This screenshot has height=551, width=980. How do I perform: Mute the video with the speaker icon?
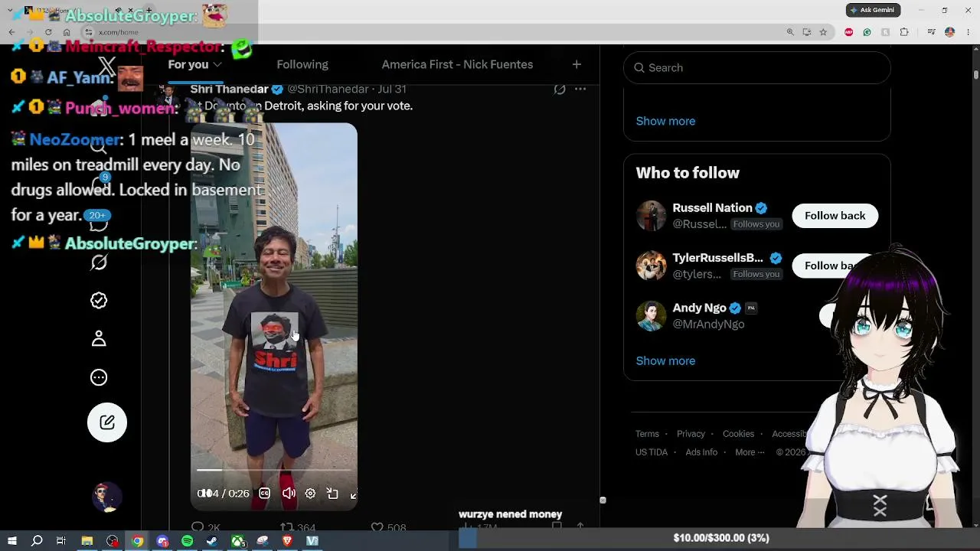289,494
